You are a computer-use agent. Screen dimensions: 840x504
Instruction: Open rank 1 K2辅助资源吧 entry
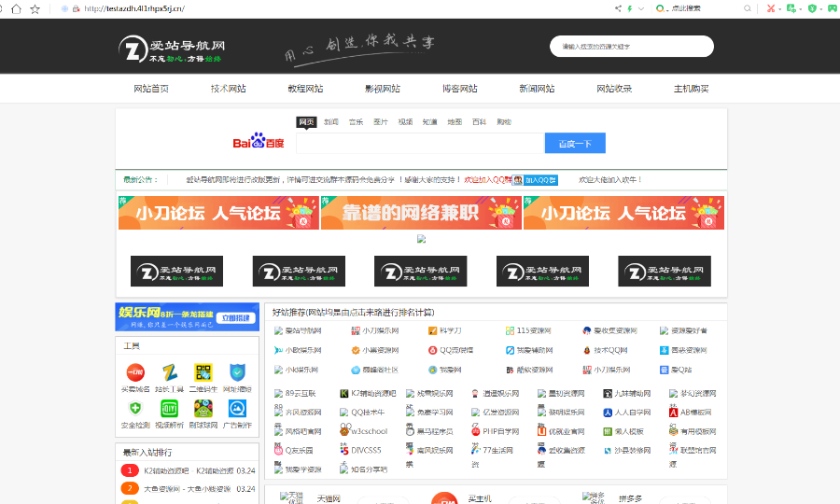click(x=188, y=470)
